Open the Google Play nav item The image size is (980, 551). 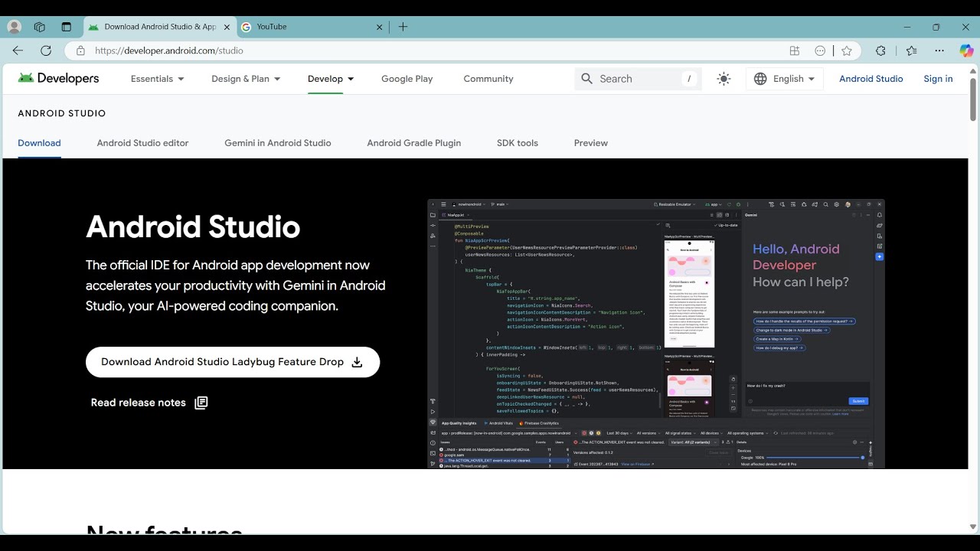[407, 79]
